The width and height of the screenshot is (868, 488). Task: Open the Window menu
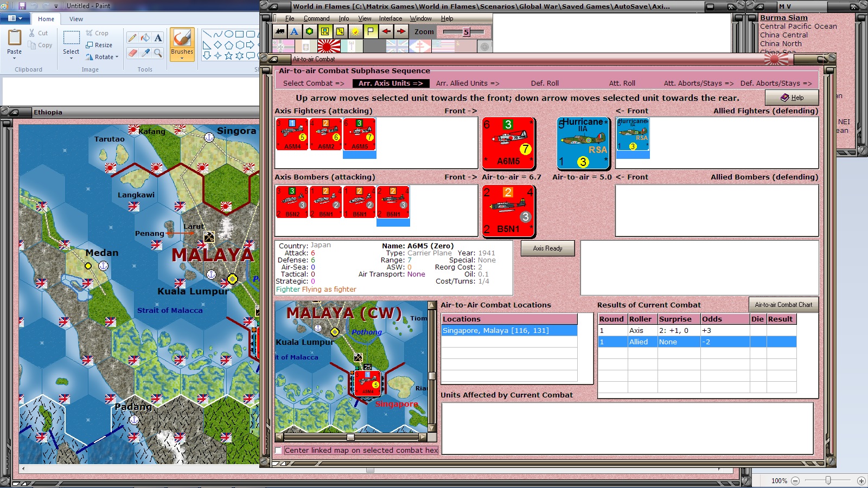421,18
